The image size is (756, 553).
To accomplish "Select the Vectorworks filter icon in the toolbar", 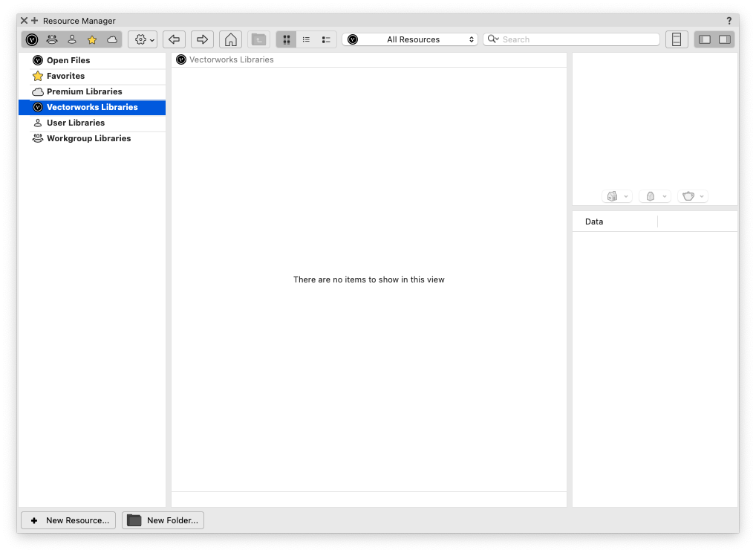I will 32,39.
